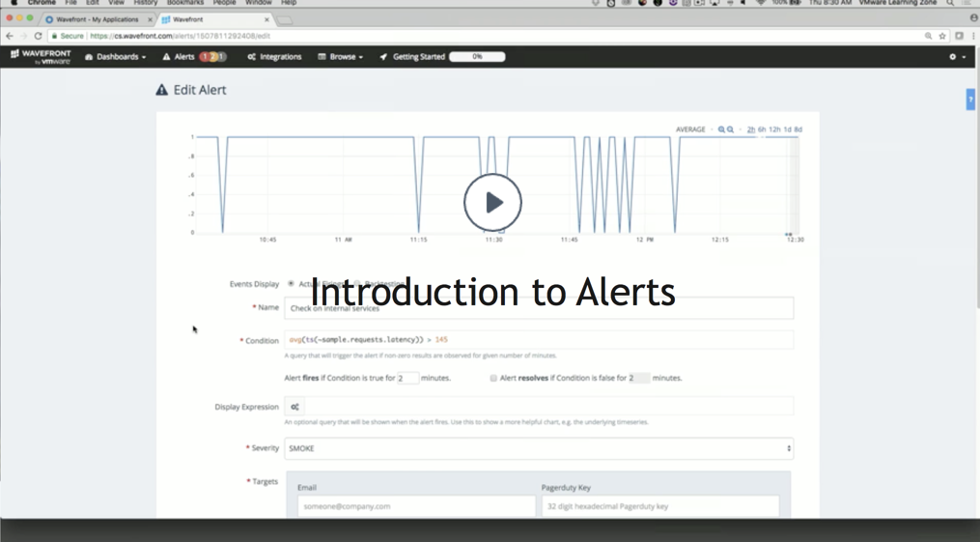This screenshot has width=980, height=542.
Task: Open the Dashboards dropdown menu
Action: coord(116,57)
